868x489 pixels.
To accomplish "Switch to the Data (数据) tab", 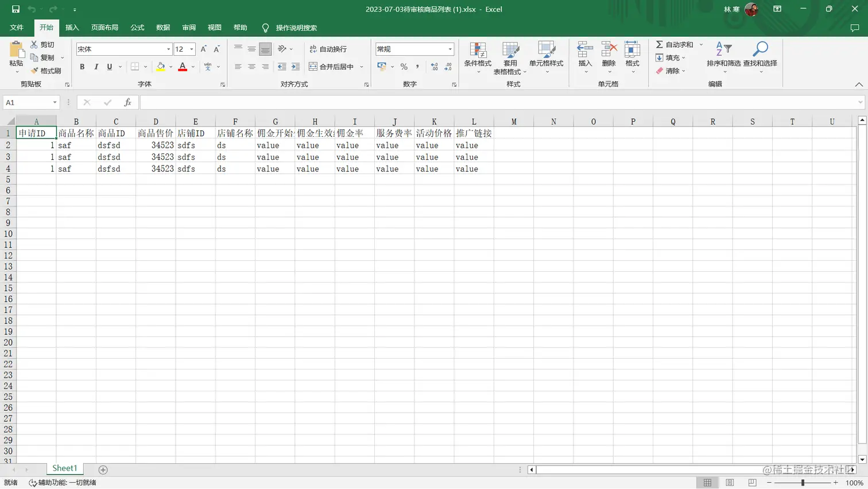I will click(x=163, y=28).
